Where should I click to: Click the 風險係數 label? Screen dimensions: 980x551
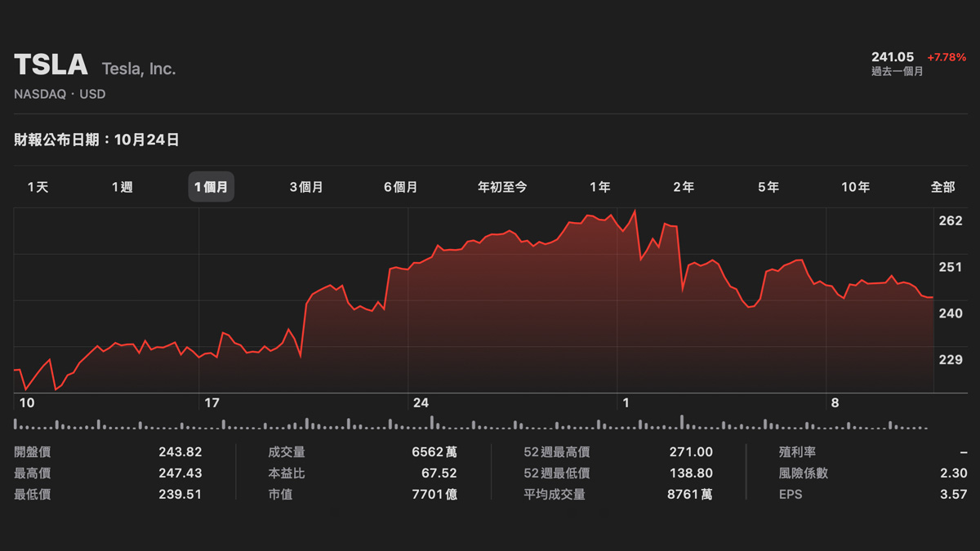coord(804,473)
